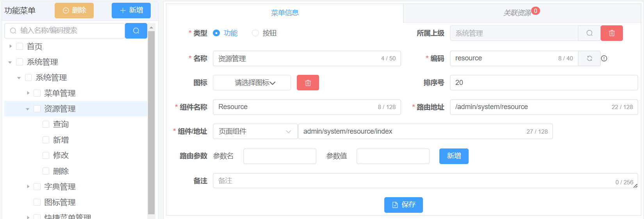644x219 pixels.
Task: Click the search icon in 所属上级 field
Action: pyautogui.click(x=589, y=33)
